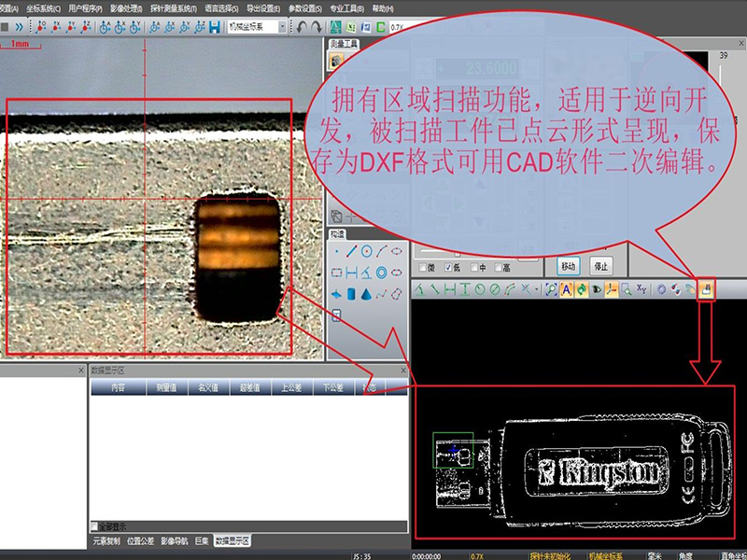This screenshot has height=560, width=747.
Task: Click the 测量值 column header
Action: click(167, 387)
